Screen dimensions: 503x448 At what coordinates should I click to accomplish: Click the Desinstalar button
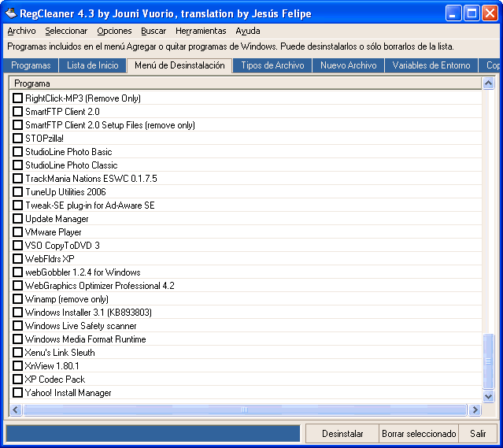point(342,434)
